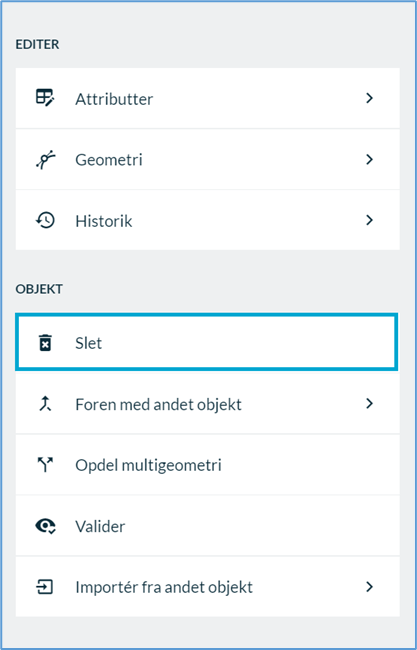Expand the Attributter chevron arrow

pos(370,98)
